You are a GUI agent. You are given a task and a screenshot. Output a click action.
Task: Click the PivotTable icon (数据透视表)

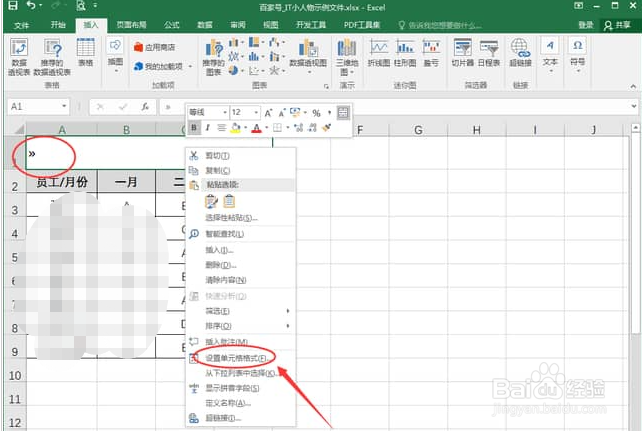tap(19, 57)
